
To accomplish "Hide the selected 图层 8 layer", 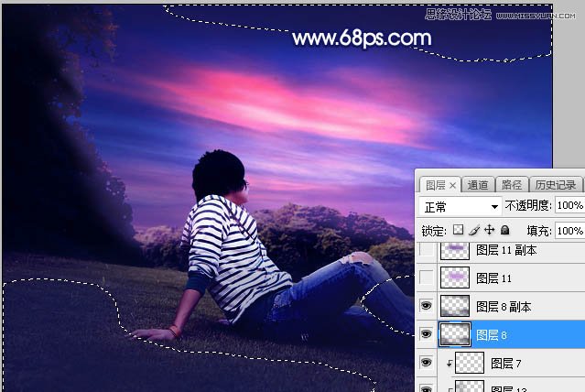I will [x=427, y=334].
